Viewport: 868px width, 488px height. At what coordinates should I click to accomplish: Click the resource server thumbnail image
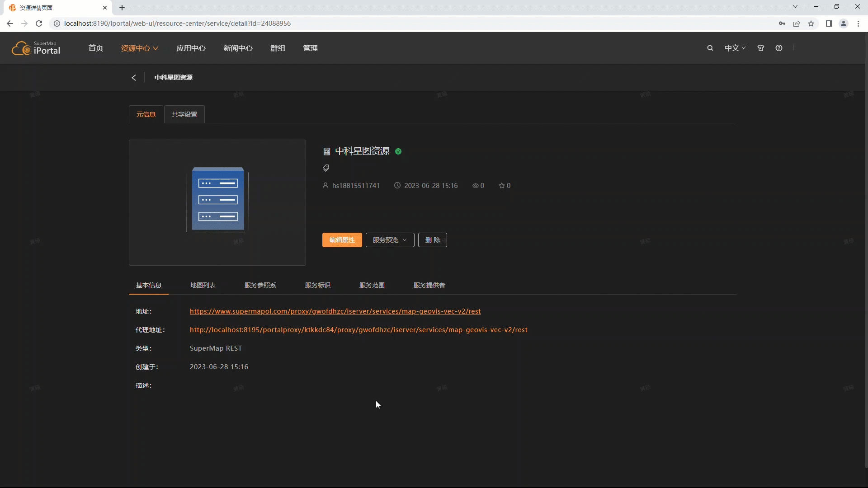(x=217, y=202)
